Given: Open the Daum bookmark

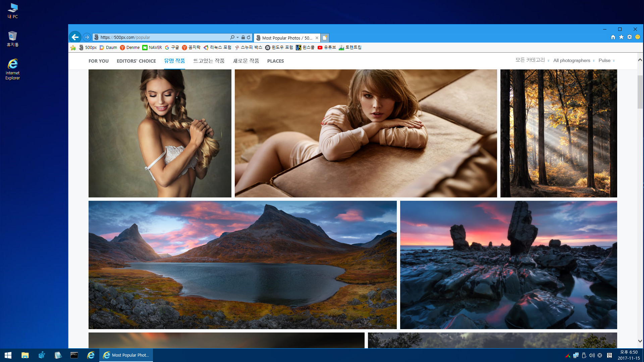Looking at the screenshot, I should point(108,48).
